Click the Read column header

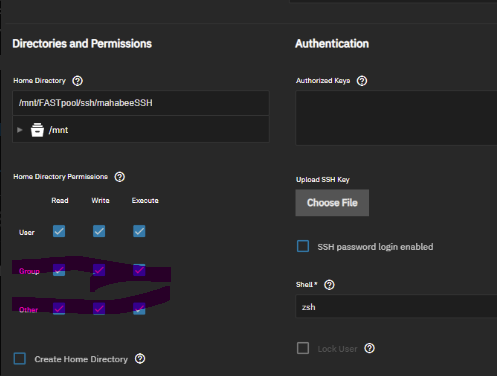(60, 201)
